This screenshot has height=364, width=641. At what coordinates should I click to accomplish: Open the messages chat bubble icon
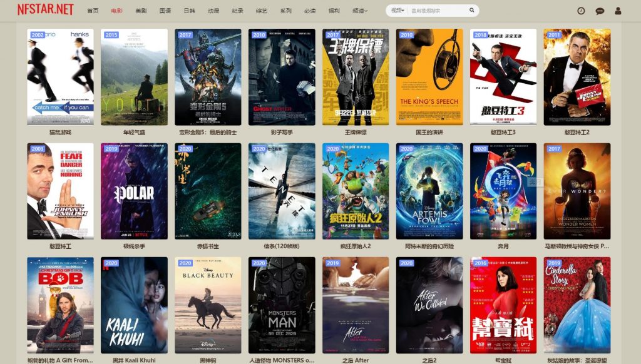tap(600, 11)
